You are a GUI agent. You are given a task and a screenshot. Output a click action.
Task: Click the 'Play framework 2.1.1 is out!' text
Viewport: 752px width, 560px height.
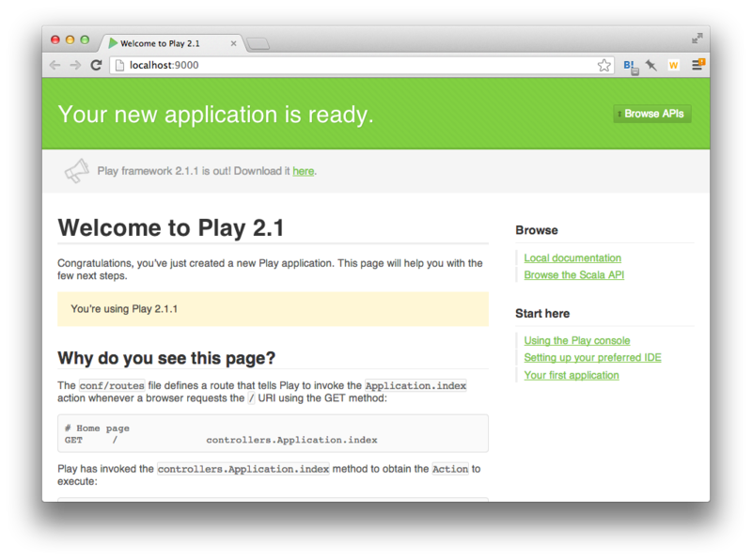(x=164, y=171)
